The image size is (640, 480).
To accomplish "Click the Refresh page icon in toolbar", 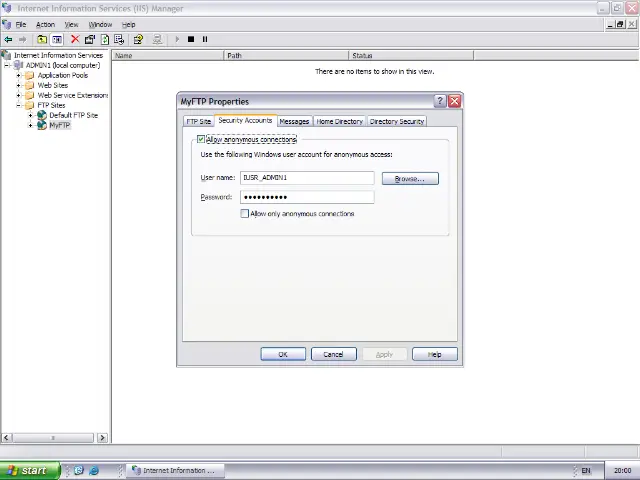I will [x=105, y=40].
